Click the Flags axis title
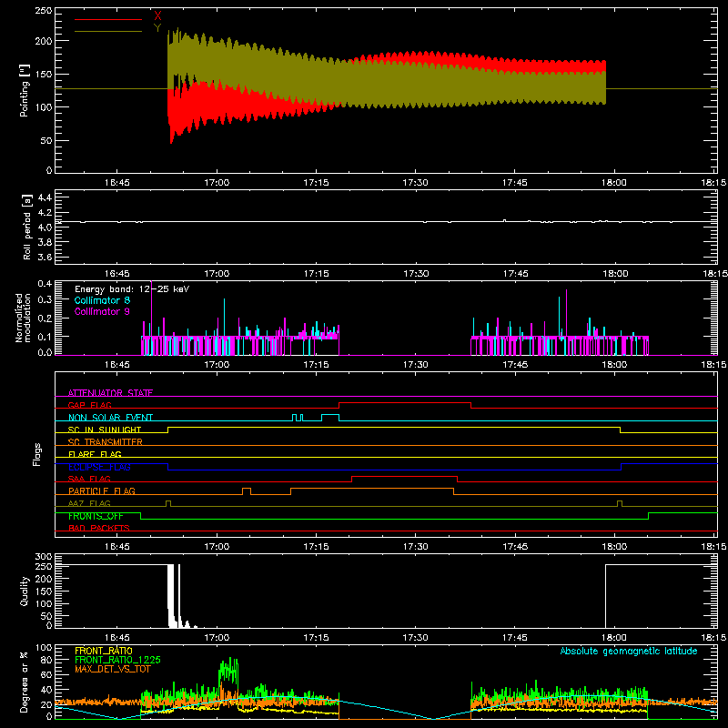Screen dimensions: 728x728 37,454
